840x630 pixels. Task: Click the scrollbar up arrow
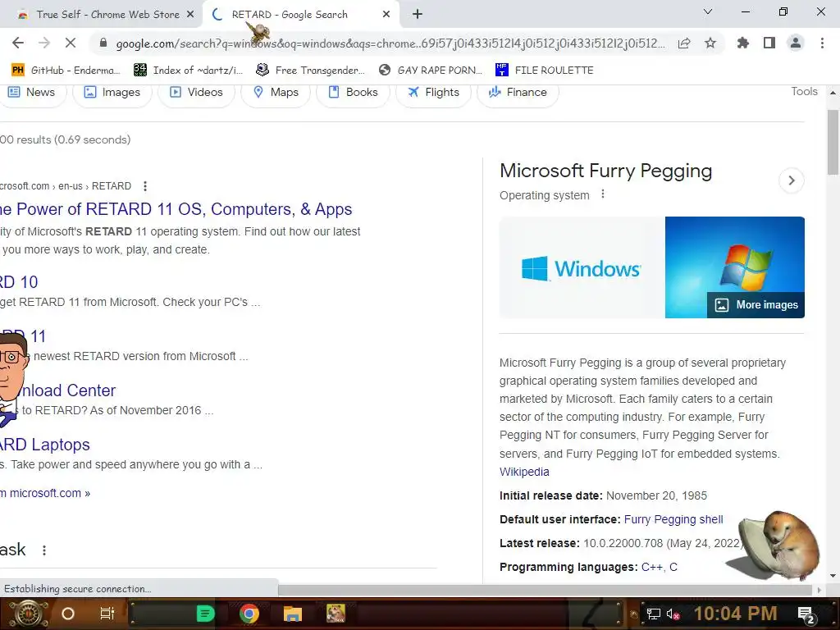coord(833,93)
